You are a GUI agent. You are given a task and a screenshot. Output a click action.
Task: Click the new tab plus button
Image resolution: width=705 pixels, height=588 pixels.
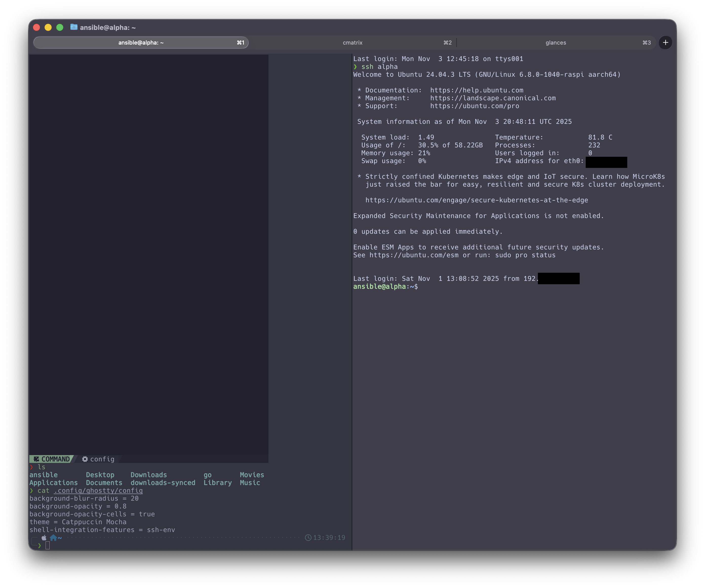(x=665, y=43)
